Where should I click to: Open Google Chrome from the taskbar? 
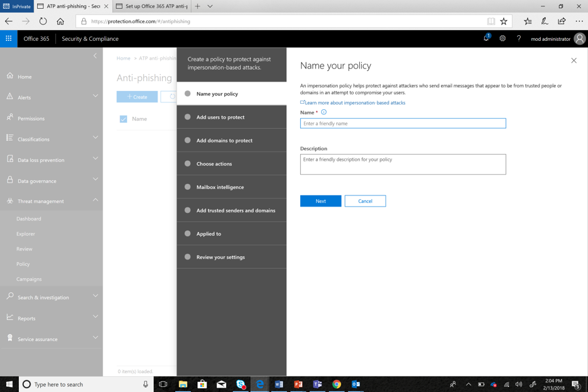pos(336,384)
